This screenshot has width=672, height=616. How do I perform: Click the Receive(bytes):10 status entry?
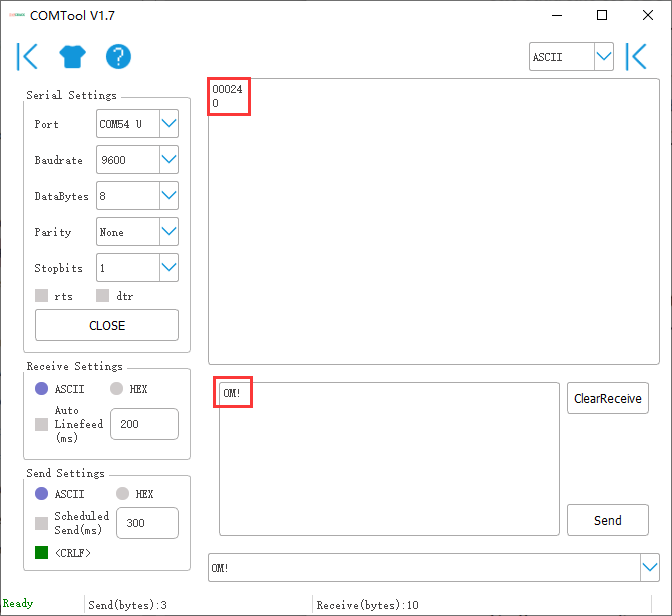coord(367,605)
